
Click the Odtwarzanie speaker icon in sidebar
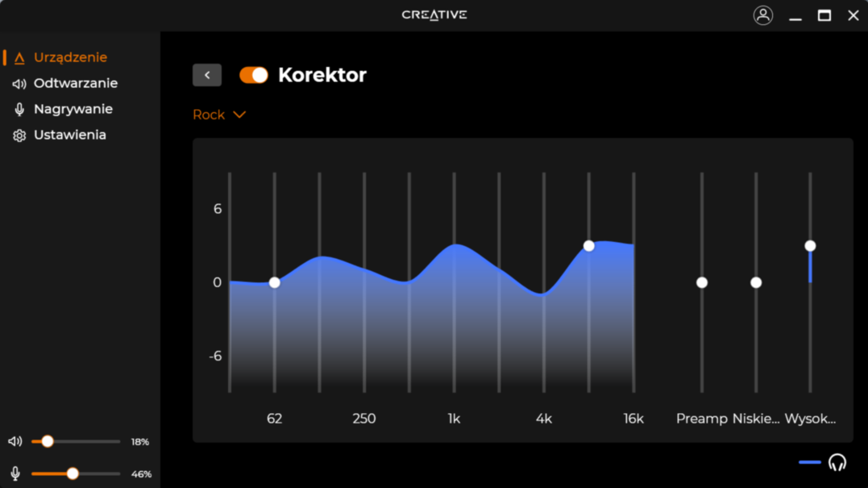click(x=19, y=84)
